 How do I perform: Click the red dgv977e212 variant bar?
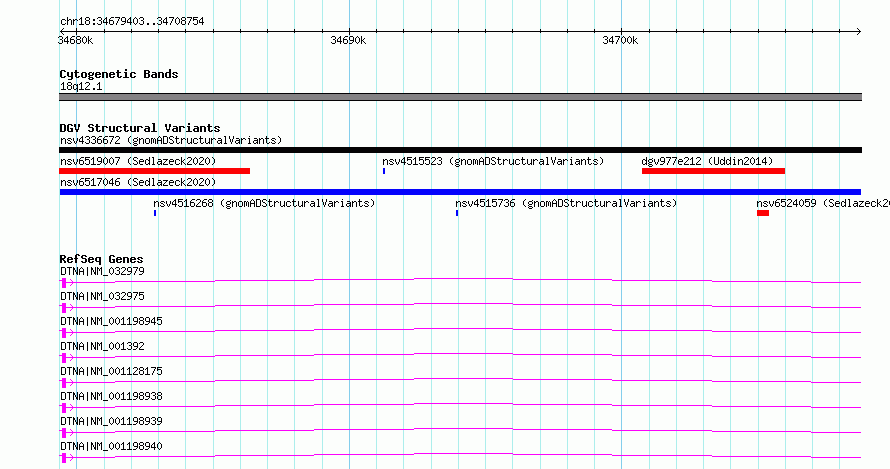(713, 171)
